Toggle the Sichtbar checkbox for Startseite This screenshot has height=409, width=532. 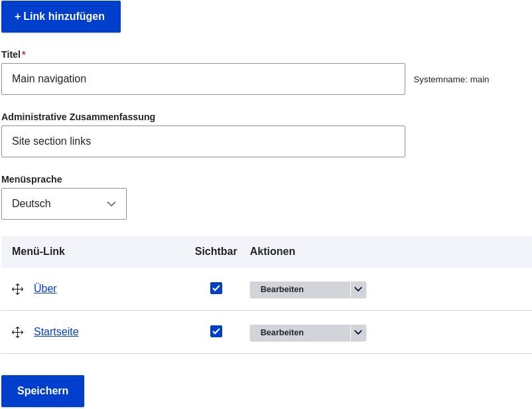click(216, 331)
